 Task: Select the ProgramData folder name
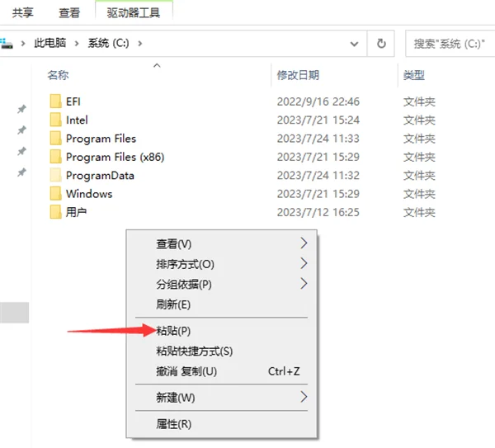click(x=100, y=176)
